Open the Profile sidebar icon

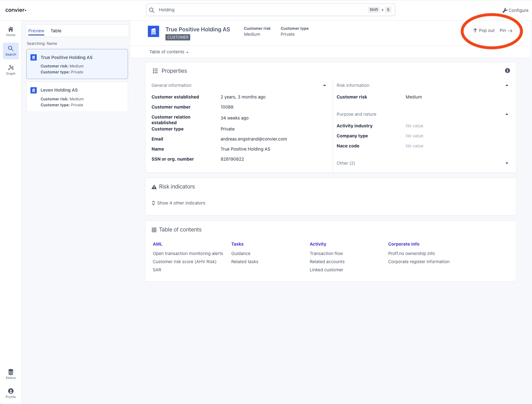coord(11,393)
